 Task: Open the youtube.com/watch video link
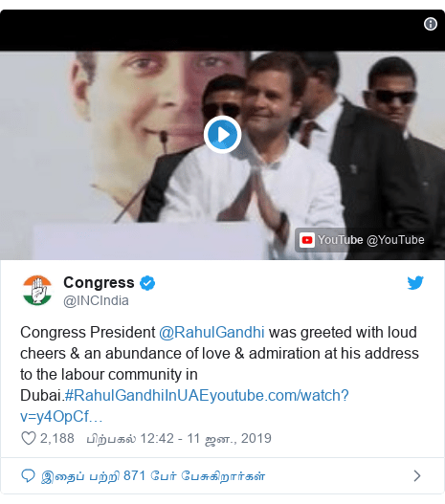185,405
